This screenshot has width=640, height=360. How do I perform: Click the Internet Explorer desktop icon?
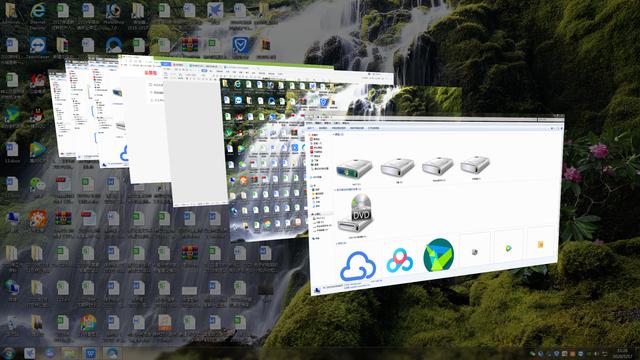pyautogui.click(x=38, y=11)
